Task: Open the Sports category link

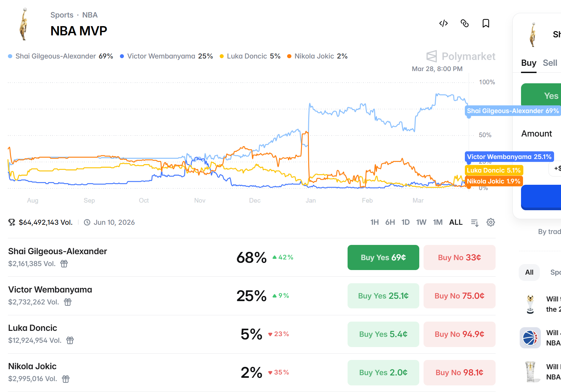Action: (x=62, y=15)
